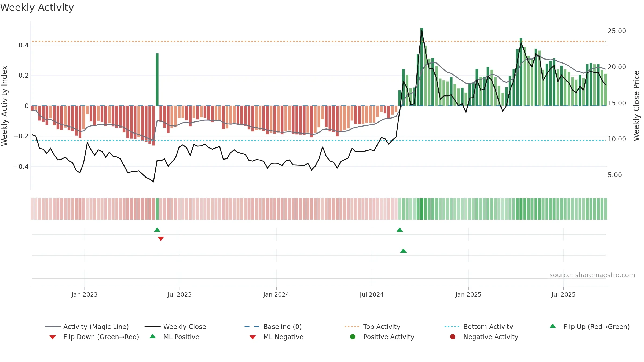This screenshot has height=362, width=644.
Task: Click the red triangle beside ML Negative
Action: [x=253, y=337]
